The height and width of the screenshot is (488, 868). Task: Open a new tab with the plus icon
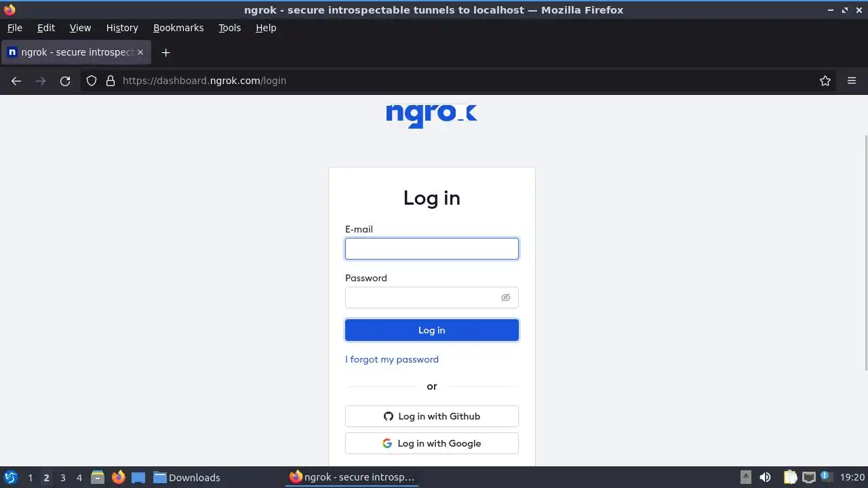click(x=165, y=52)
